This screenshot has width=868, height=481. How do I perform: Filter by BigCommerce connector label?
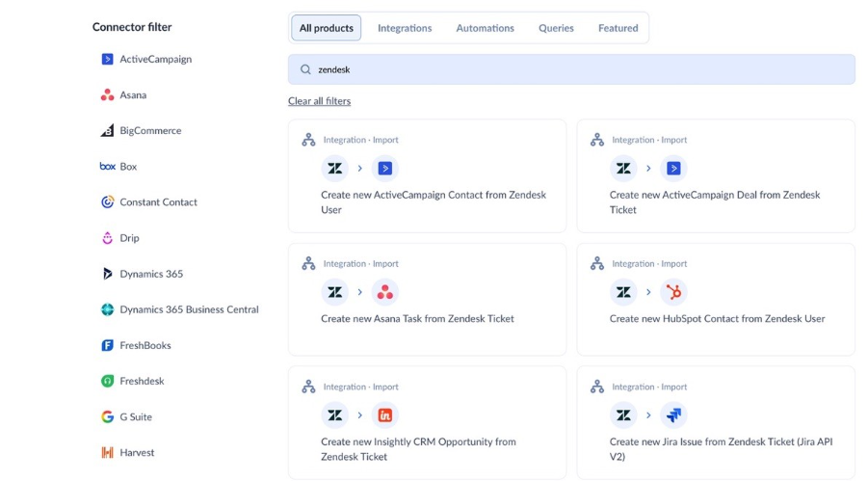(x=150, y=131)
